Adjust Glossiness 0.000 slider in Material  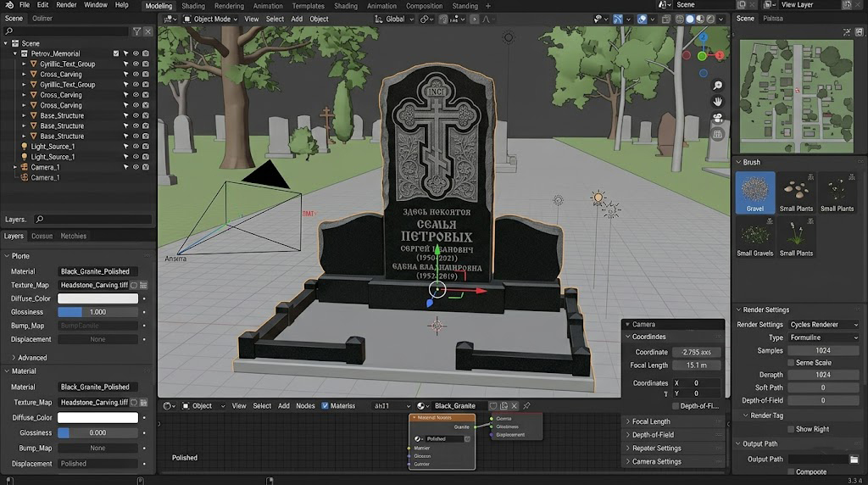(97, 433)
